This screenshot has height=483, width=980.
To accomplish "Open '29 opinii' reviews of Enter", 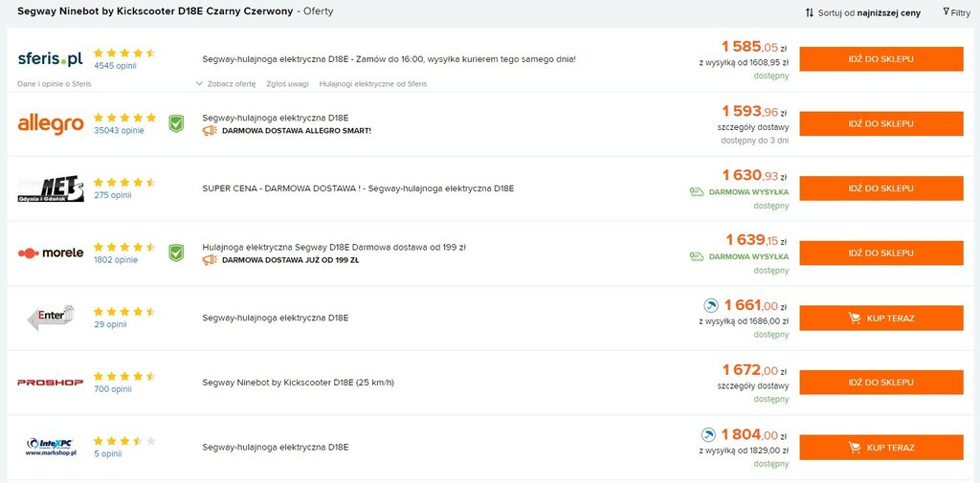I will point(110,324).
